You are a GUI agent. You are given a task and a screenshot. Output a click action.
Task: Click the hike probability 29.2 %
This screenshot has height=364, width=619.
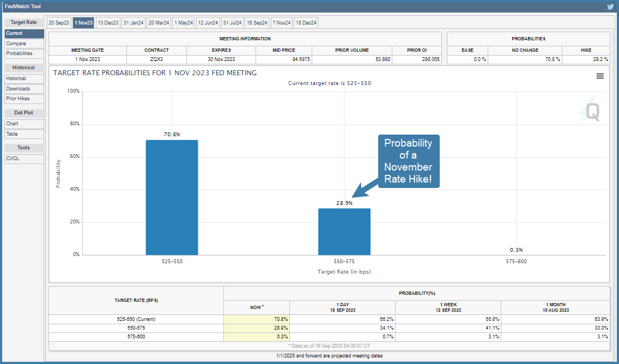coord(600,59)
